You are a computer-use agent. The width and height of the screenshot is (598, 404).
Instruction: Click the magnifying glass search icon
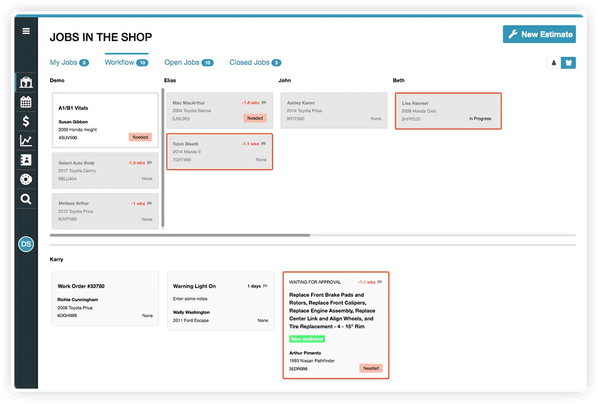click(26, 199)
